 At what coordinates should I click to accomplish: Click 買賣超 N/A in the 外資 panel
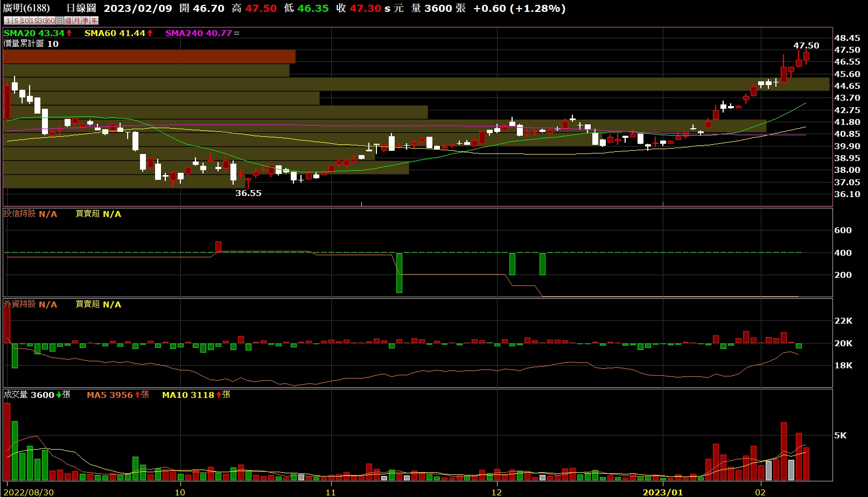(x=98, y=304)
